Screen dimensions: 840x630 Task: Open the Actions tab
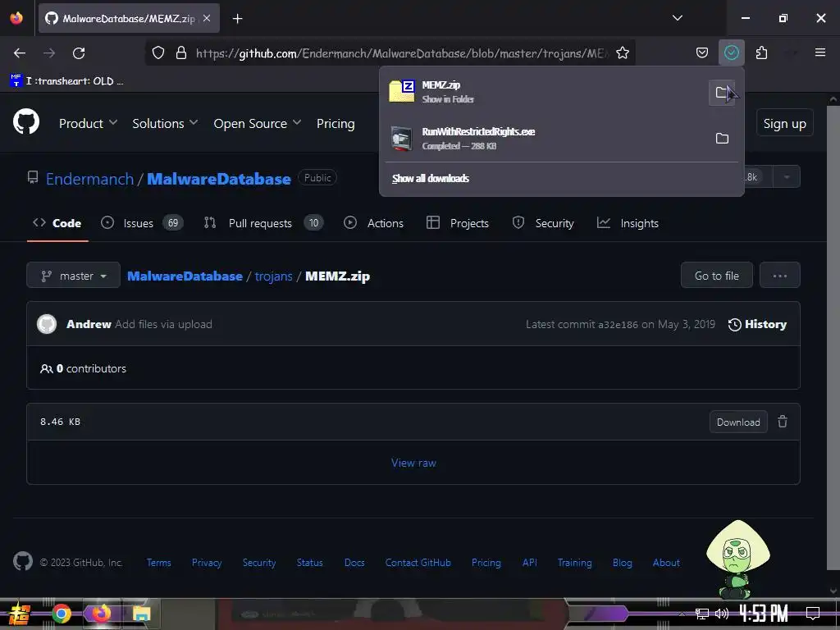pyautogui.click(x=373, y=223)
